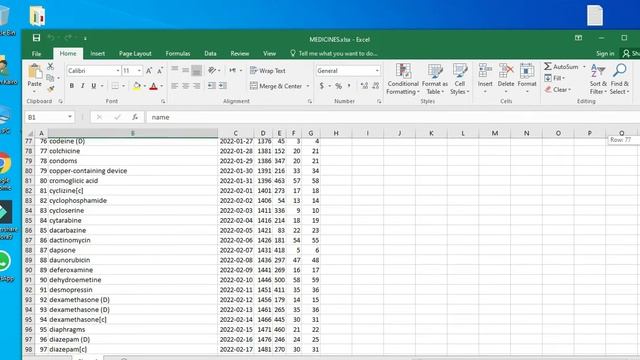This screenshot has width=640, height=360.
Task: Open Conditional Formatting menu
Action: coord(403,80)
